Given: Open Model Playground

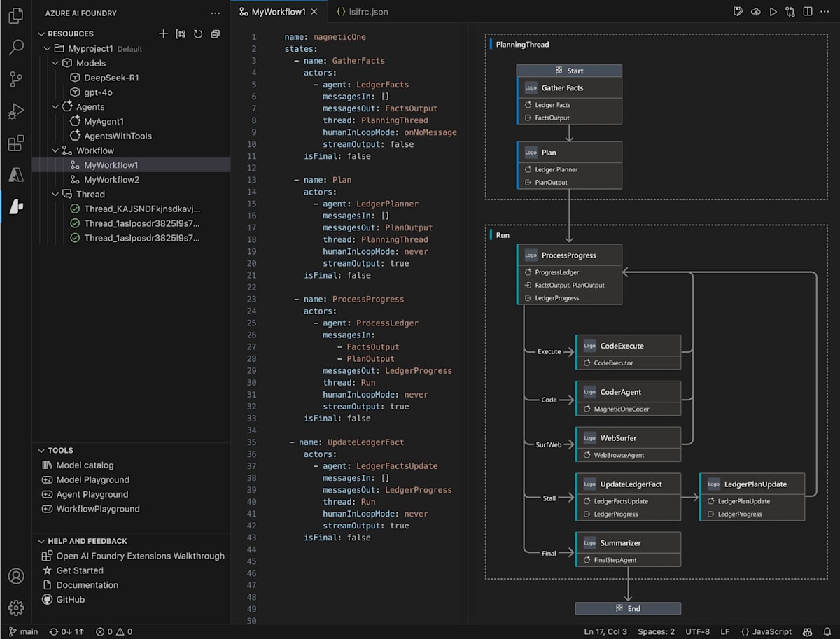Looking at the screenshot, I should [x=92, y=480].
